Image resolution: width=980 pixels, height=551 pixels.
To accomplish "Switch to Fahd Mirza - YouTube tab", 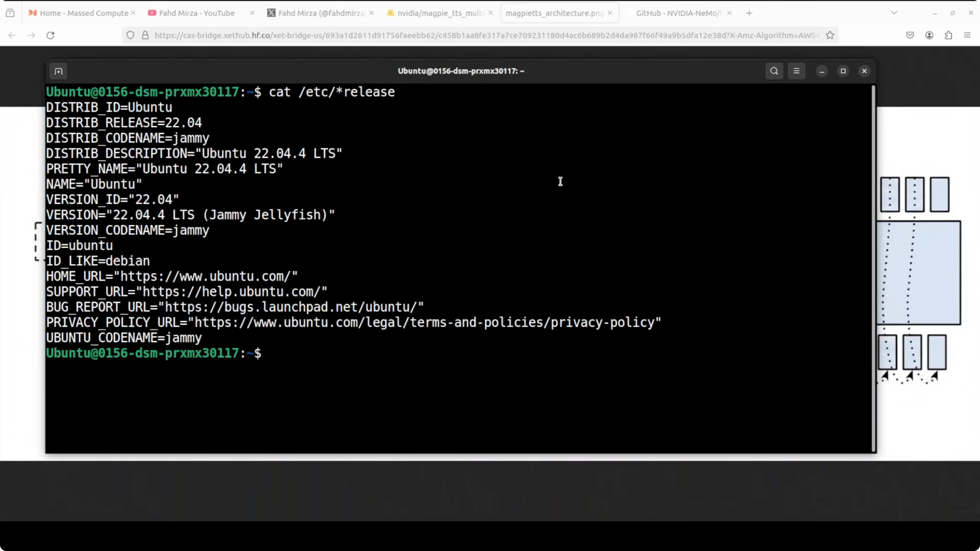I will pos(197,13).
